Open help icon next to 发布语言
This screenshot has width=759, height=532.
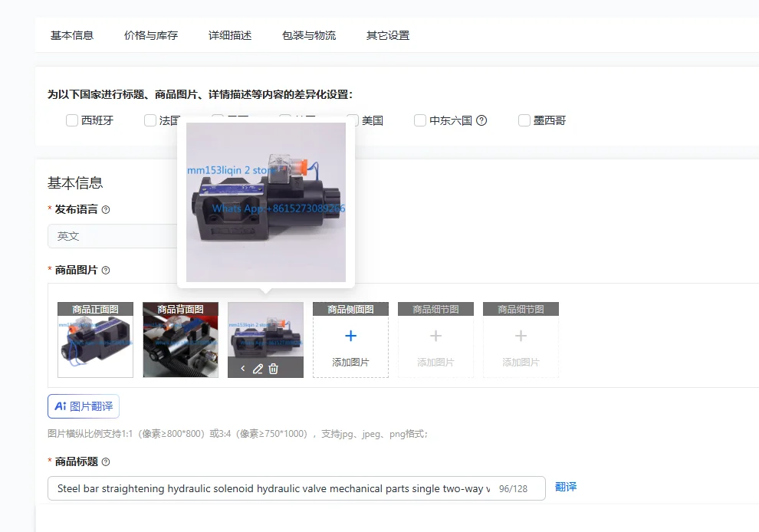[x=106, y=209]
